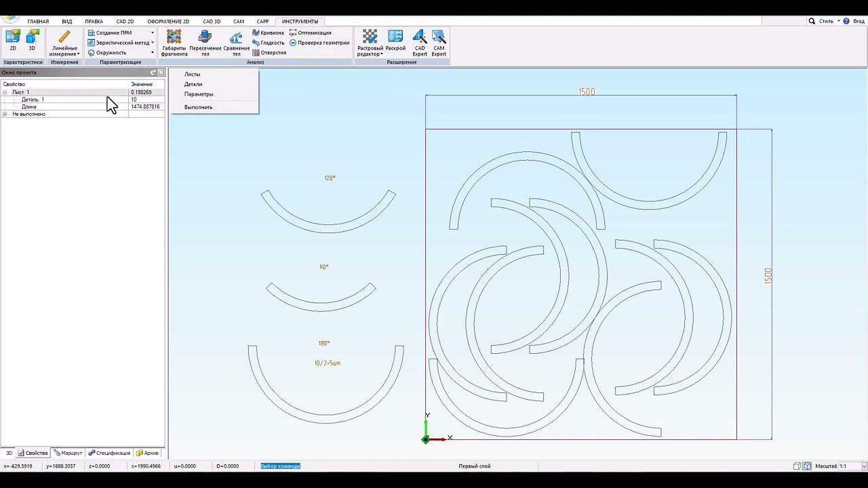Click the search magnifier icon
Viewport: 868px width, 488px height.
(x=812, y=21)
